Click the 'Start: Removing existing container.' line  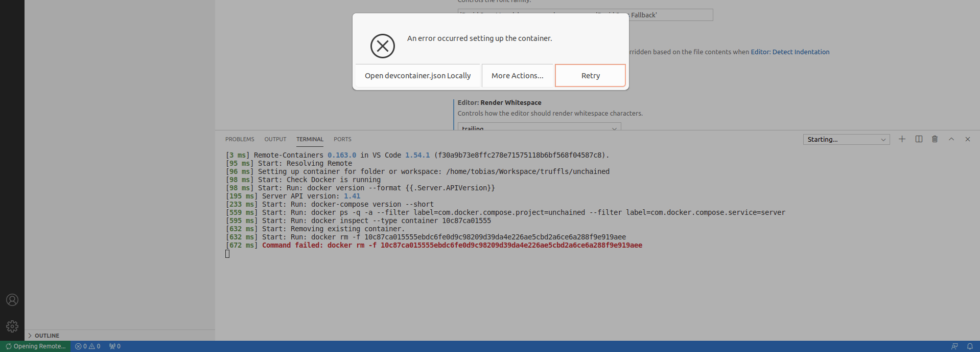[x=315, y=229]
